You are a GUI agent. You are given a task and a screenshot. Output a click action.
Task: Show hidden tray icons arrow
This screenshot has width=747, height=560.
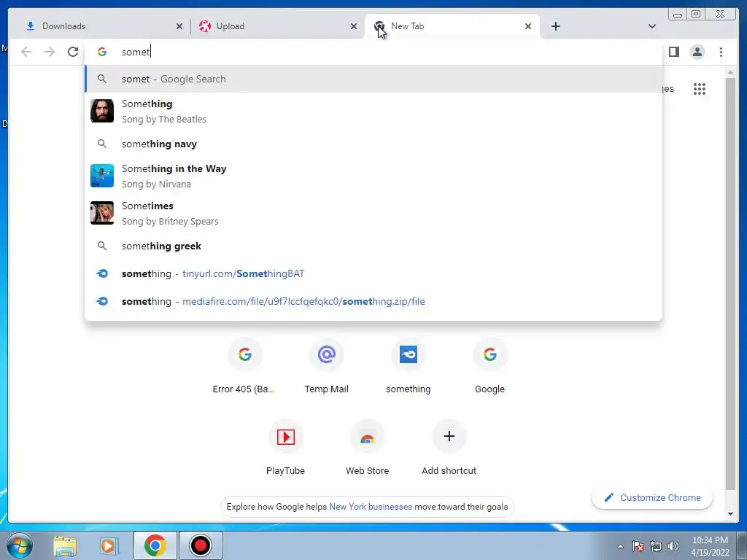tap(620, 546)
